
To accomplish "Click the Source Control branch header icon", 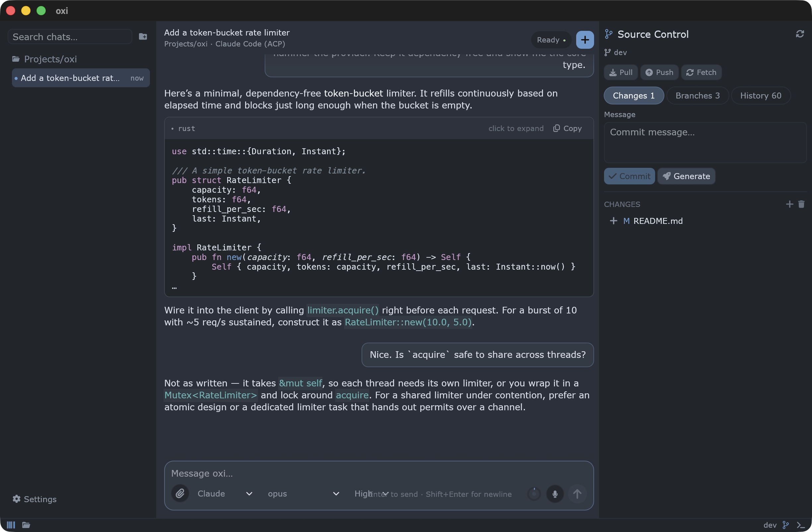I will tap(609, 34).
